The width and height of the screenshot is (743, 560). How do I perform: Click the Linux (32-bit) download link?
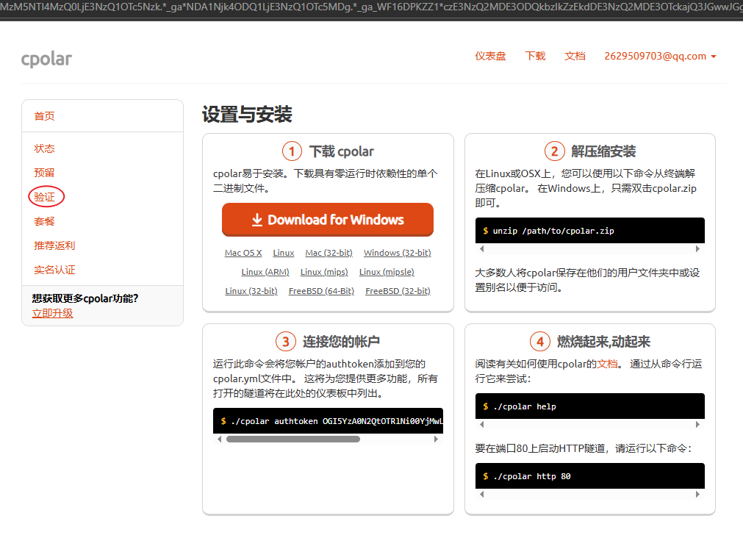click(251, 291)
